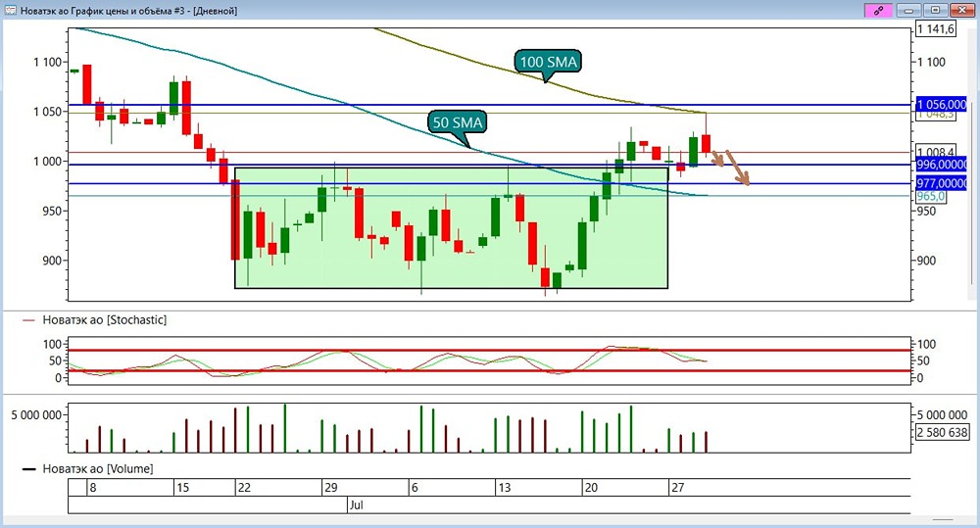The image size is (980, 528).
Task: Click date 29 on the time axis
Action: point(331,488)
